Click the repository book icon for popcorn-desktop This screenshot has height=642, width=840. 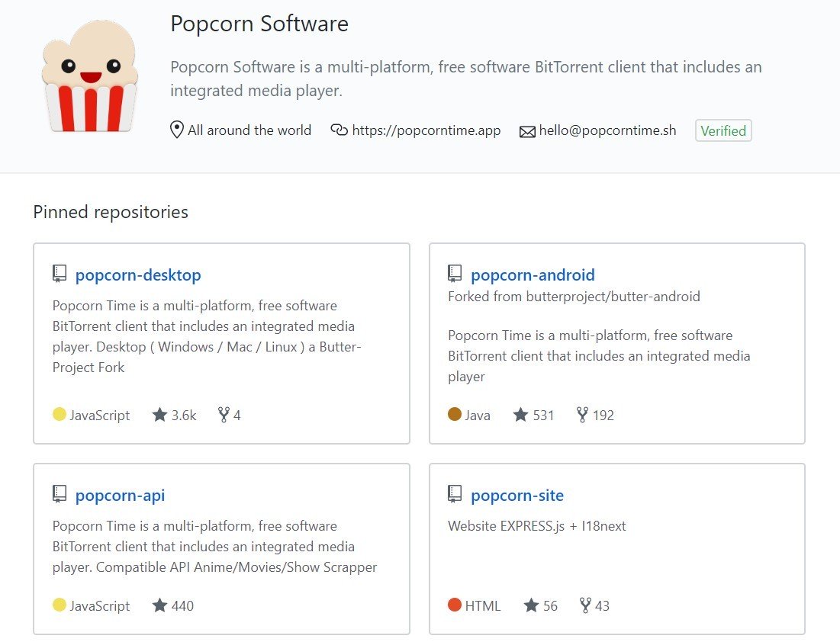pyautogui.click(x=60, y=274)
